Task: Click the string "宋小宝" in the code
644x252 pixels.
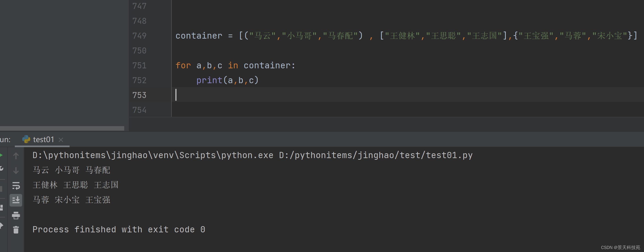Action: point(609,36)
